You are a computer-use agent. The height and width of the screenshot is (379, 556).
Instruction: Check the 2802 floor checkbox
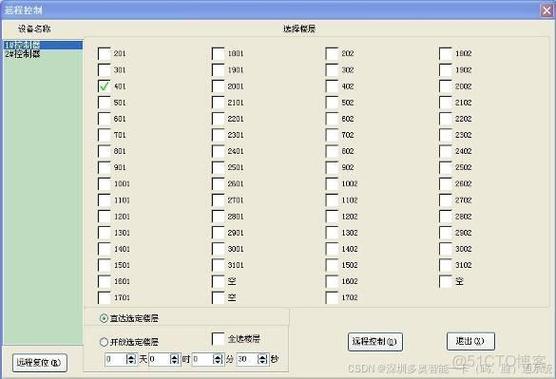[446, 217]
